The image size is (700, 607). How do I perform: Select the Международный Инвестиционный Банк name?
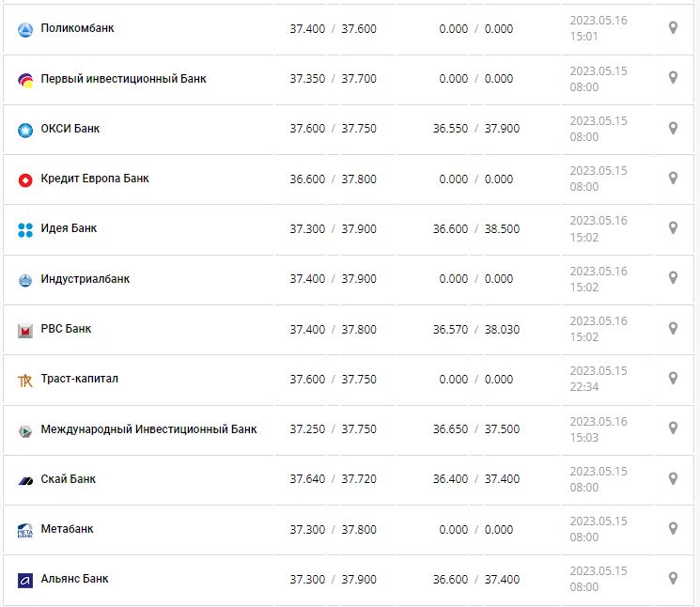[148, 429]
